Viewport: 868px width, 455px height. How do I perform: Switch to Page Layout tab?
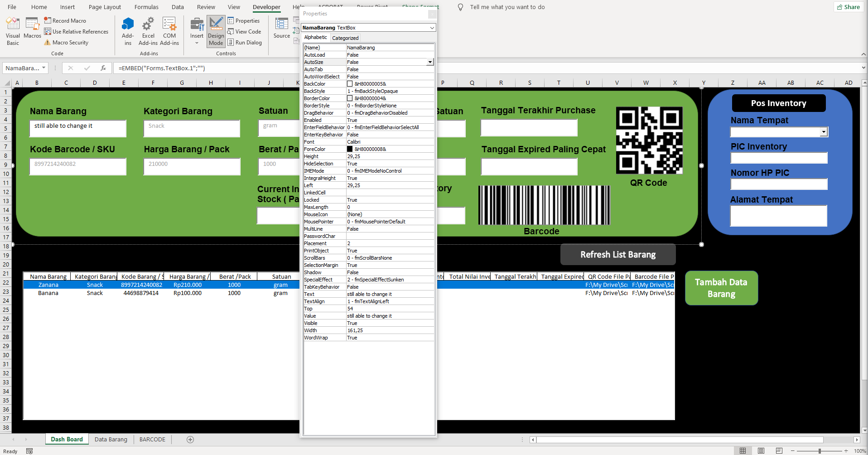pos(105,7)
